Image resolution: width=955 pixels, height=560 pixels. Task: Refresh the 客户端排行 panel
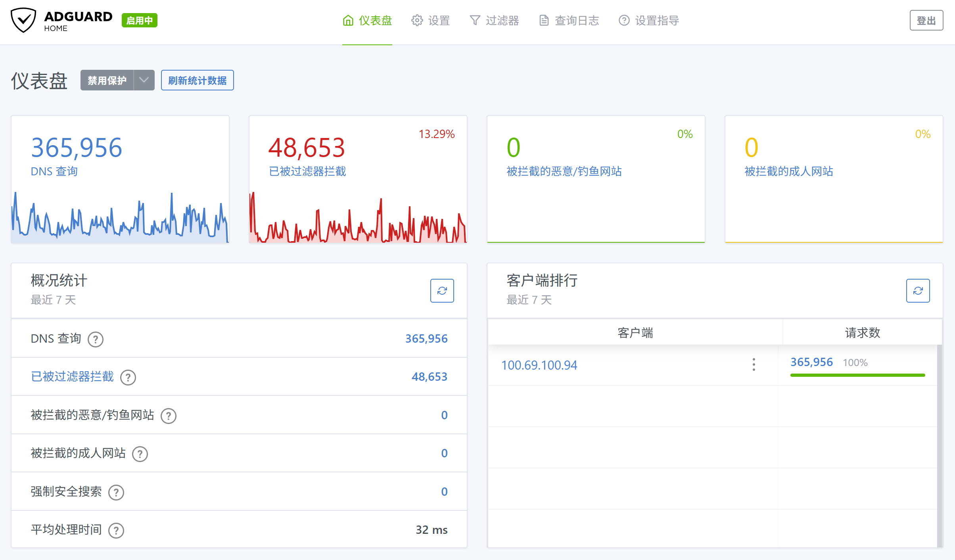(918, 291)
